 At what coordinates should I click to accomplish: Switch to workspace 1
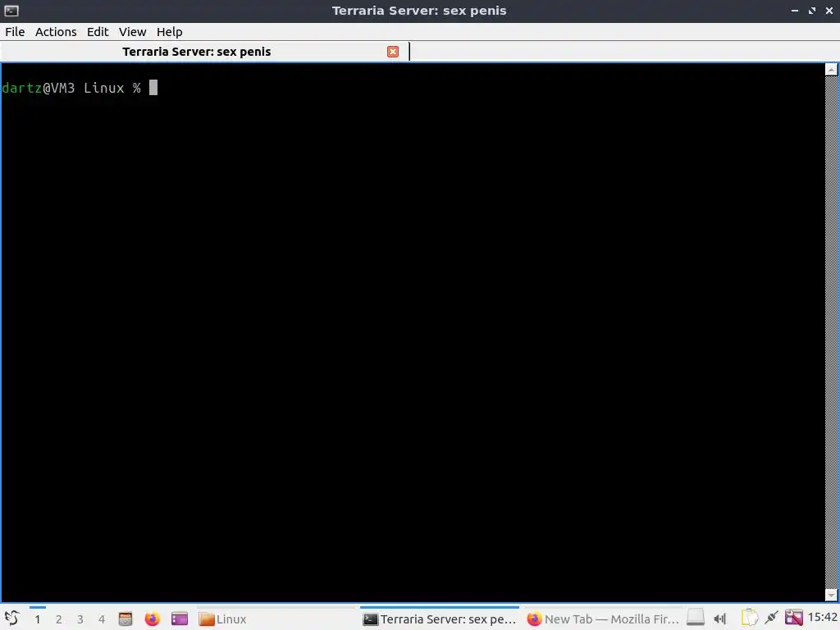(x=38, y=619)
